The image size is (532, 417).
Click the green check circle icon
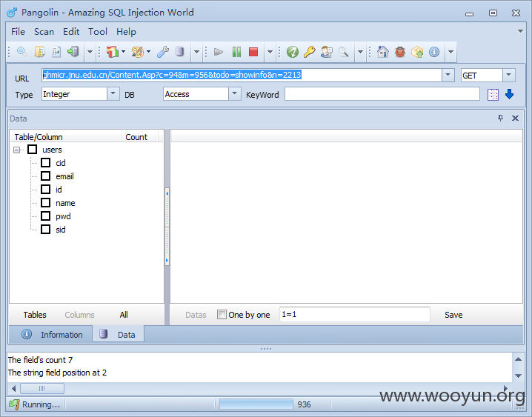tap(292, 52)
